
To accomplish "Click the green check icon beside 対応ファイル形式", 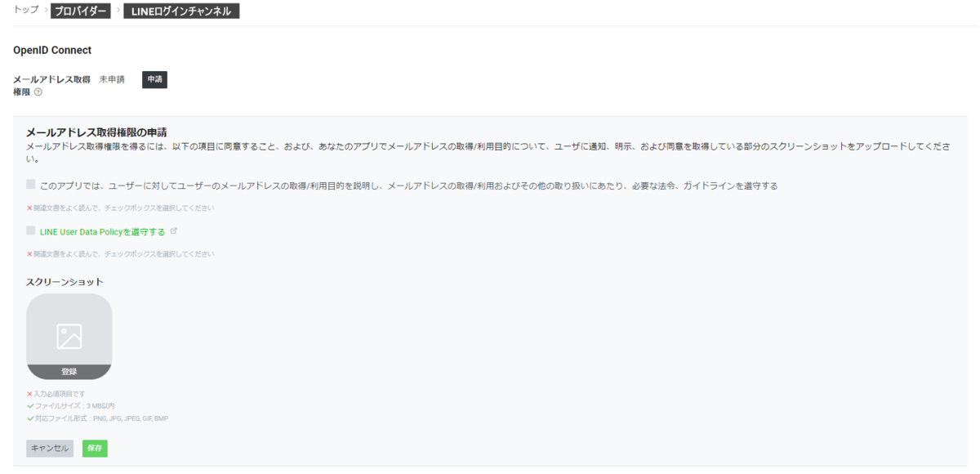I will 29,418.
